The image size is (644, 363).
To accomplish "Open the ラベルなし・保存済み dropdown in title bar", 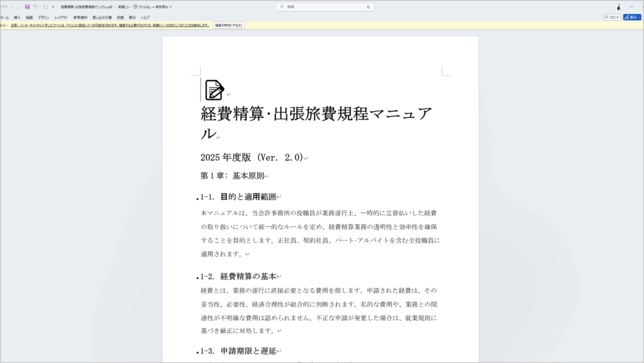I will (x=155, y=6).
